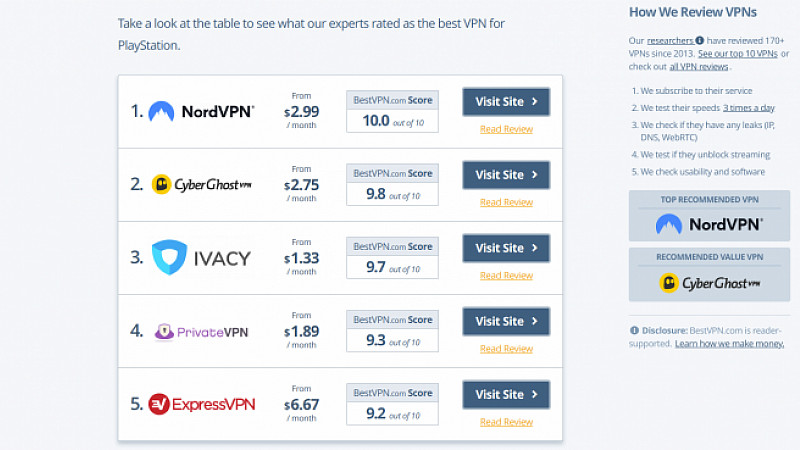Follow the 'See our top 10 VPNs' link

pos(738,54)
